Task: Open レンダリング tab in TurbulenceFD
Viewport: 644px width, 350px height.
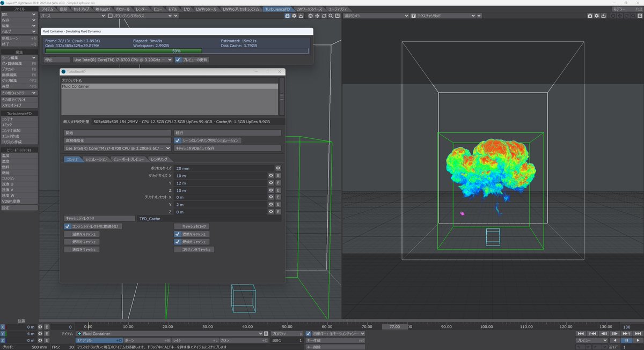Action: (159, 159)
